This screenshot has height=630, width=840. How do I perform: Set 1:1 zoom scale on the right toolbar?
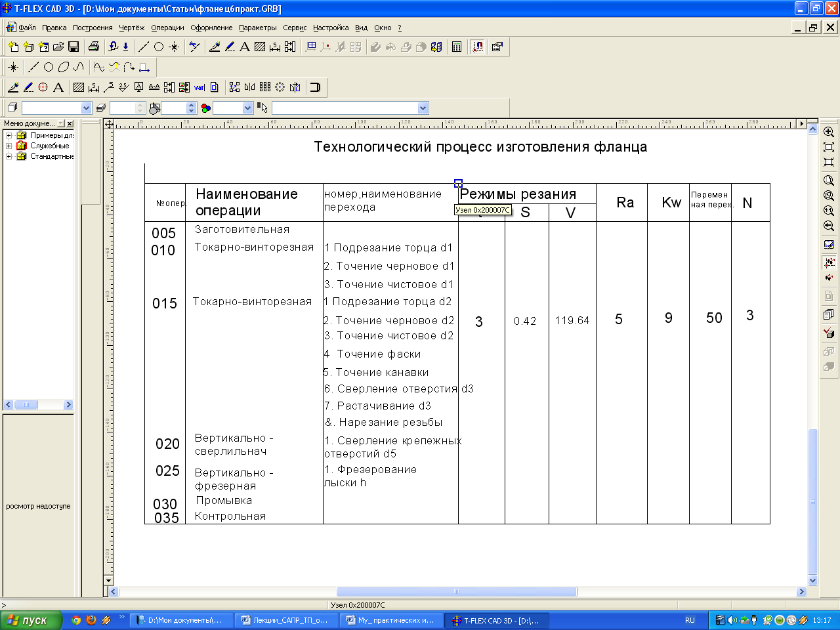(x=829, y=211)
